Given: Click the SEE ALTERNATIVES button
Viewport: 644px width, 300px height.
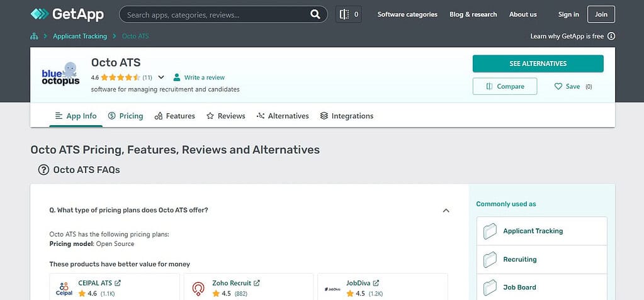Looking at the screenshot, I should click(538, 64).
